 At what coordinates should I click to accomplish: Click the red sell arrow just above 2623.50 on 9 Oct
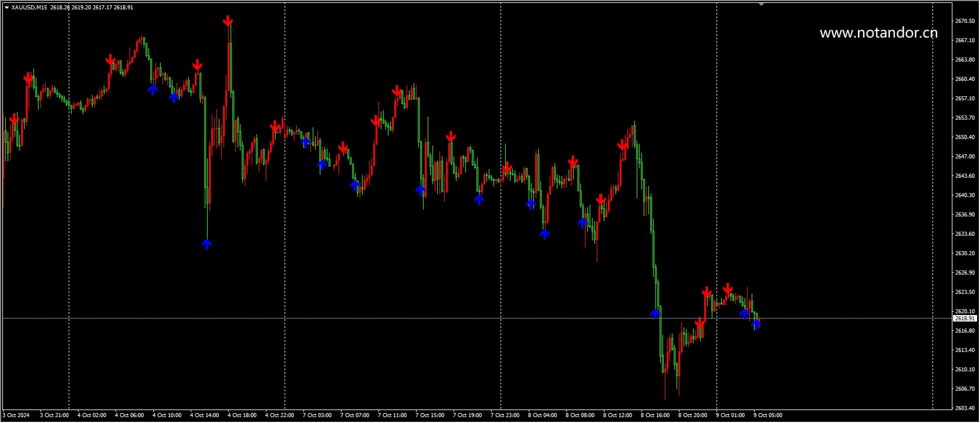coord(728,289)
